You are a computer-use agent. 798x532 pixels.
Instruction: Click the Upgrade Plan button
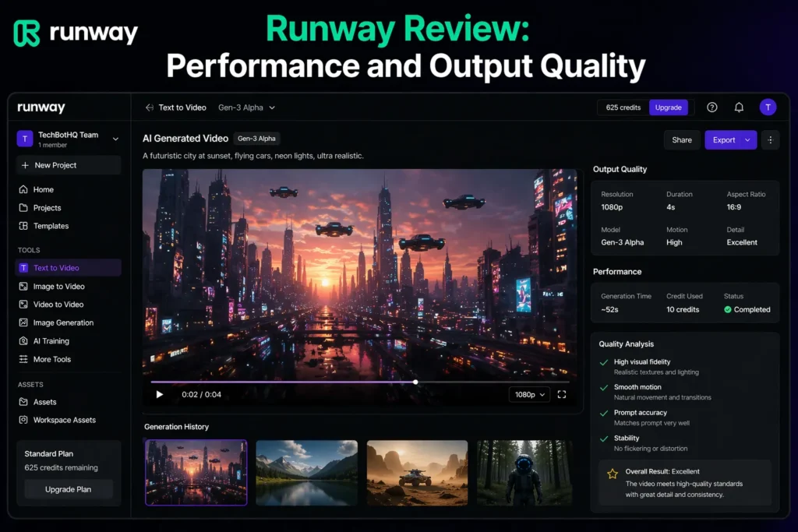(69, 489)
